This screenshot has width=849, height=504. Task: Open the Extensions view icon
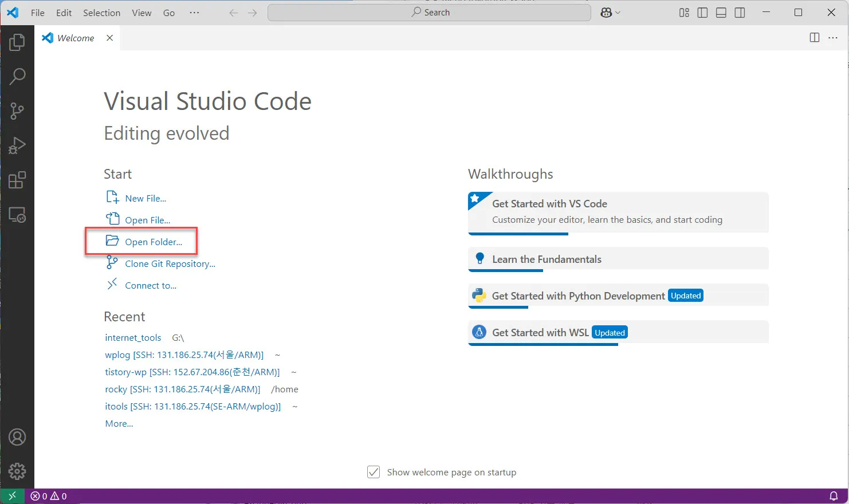click(x=17, y=179)
